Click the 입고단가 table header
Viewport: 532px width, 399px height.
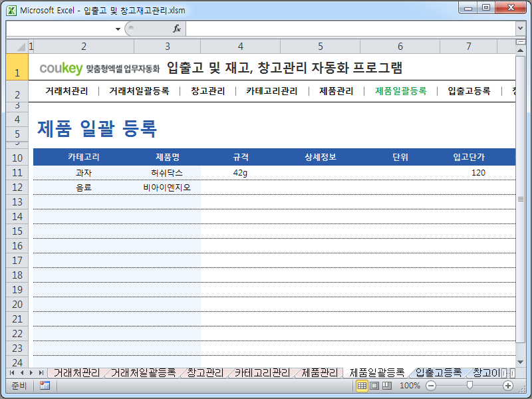tap(469, 157)
